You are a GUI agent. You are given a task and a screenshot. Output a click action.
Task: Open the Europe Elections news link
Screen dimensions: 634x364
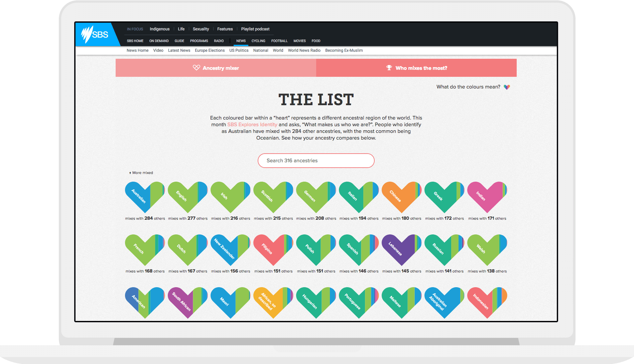(x=210, y=50)
